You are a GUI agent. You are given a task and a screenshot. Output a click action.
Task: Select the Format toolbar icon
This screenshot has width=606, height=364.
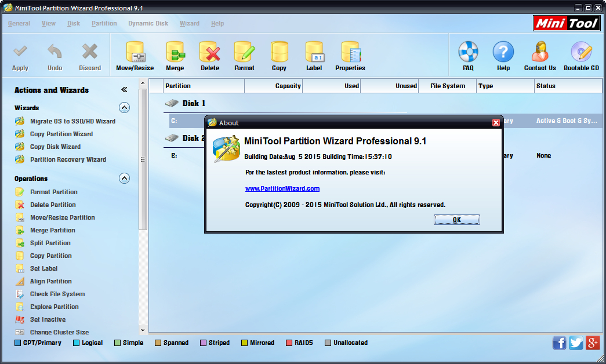(x=244, y=53)
